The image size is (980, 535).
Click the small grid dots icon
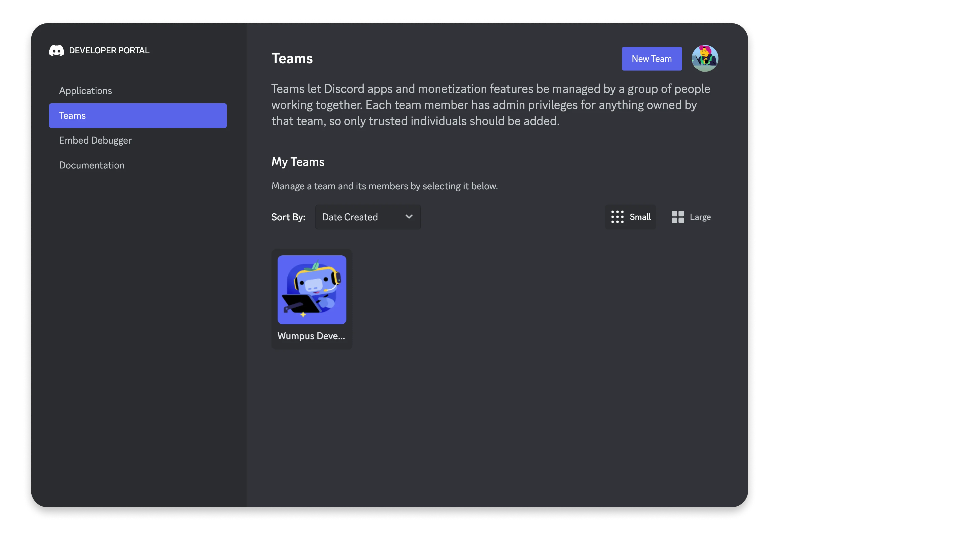[617, 217]
